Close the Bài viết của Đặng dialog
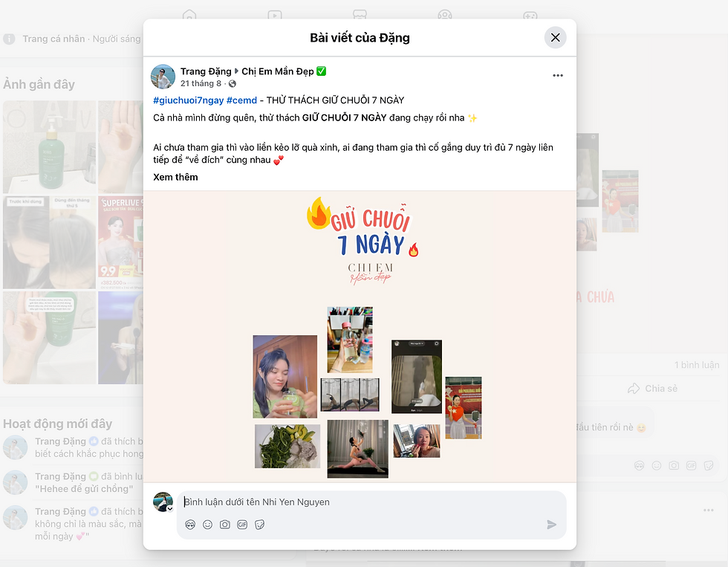Viewport: 728px width, 567px height. point(556,38)
